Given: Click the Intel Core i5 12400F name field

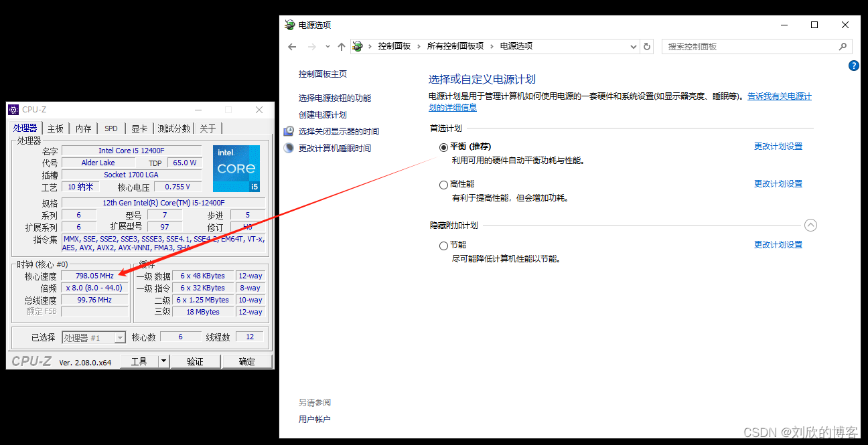Looking at the screenshot, I should click(x=131, y=151).
